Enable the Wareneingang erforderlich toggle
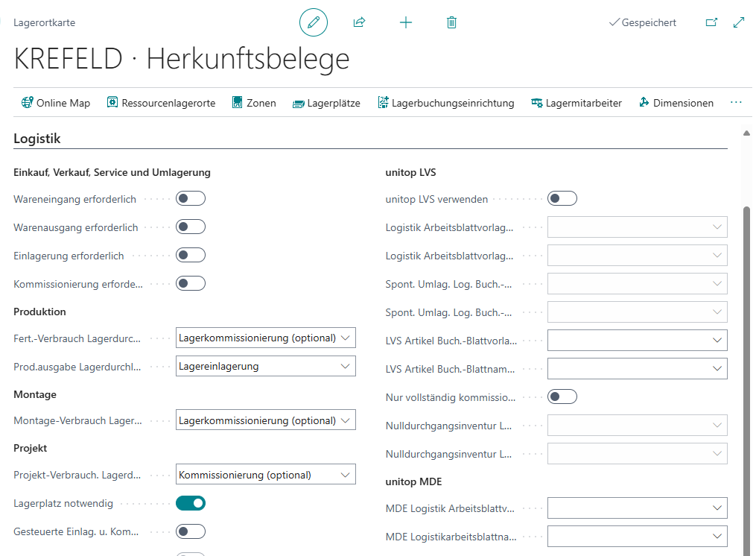The width and height of the screenshot is (756, 556). [191, 199]
